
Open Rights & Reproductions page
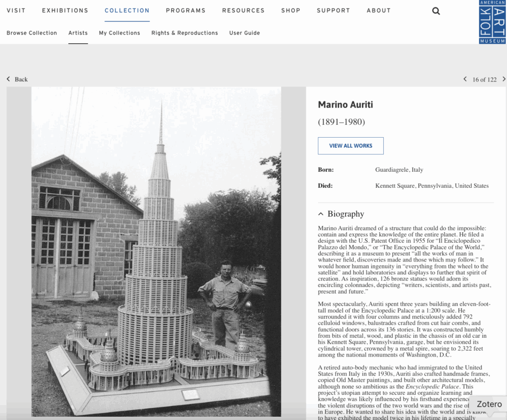point(185,33)
